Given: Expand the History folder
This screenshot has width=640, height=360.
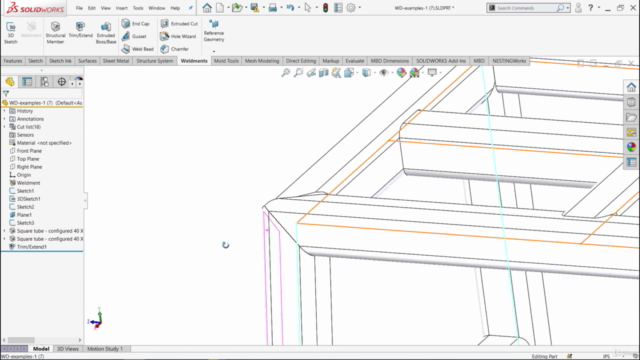Looking at the screenshot, I should [x=4, y=111].
